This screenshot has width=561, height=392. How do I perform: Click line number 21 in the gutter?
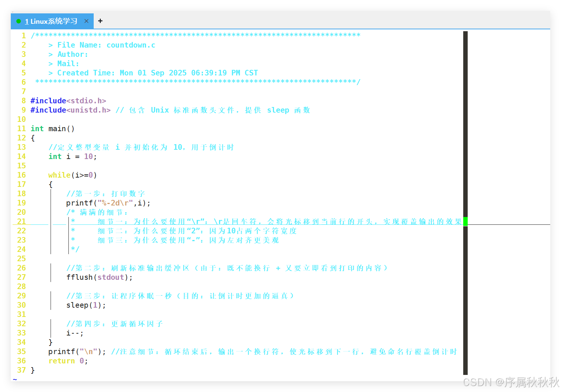22,221
